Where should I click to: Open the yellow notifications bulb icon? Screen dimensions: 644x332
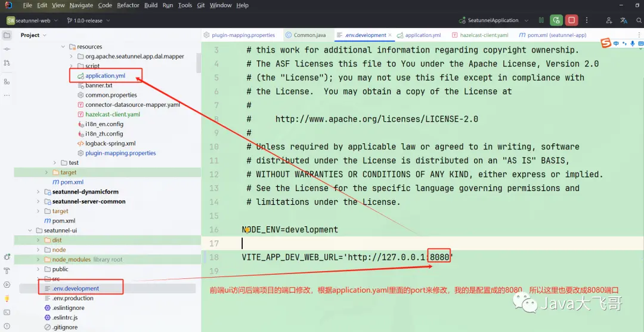click(7, 299)
